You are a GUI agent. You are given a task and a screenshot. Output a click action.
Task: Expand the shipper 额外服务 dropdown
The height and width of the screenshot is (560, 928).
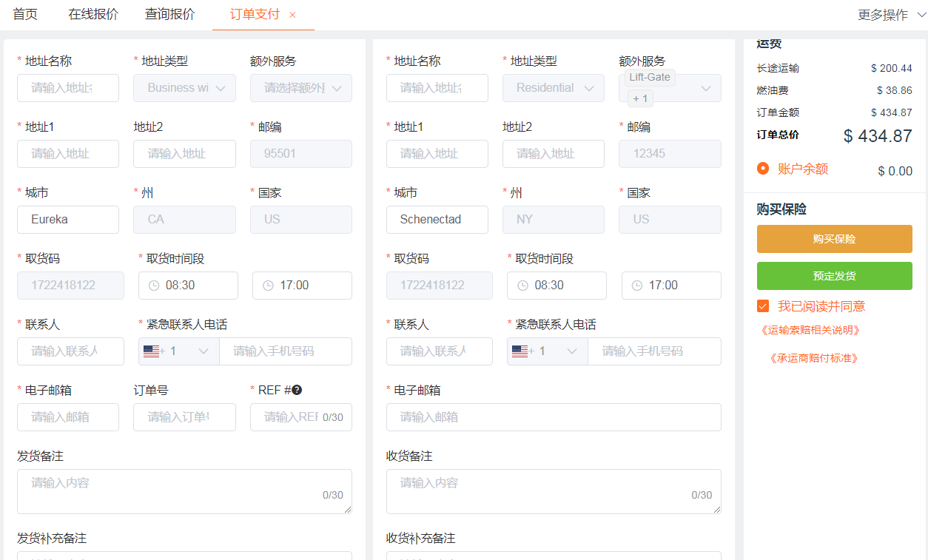(300, 88)
